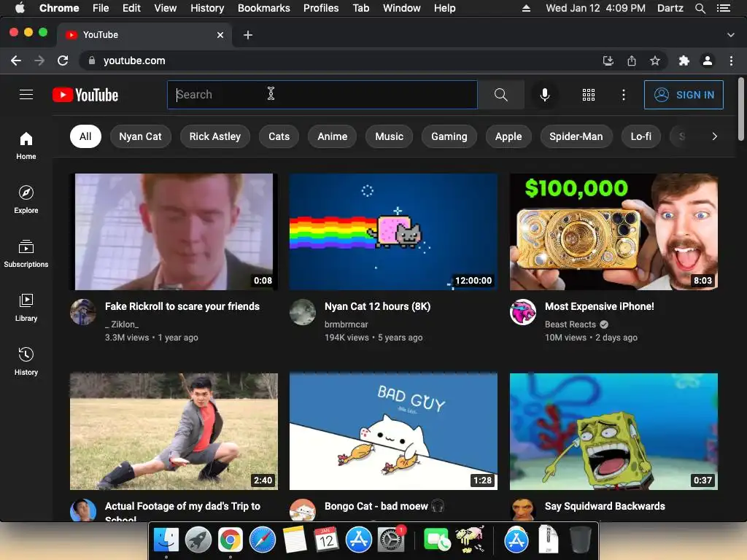Select the Rick Astley filter chip
Image resolution: width=747 pixels, height=560 pixels.
[215, 136]
